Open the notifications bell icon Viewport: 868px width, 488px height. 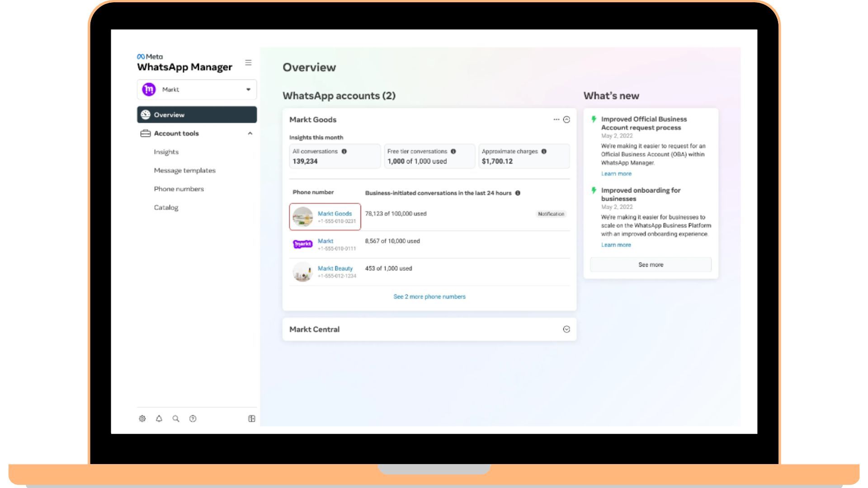[159, 418]
